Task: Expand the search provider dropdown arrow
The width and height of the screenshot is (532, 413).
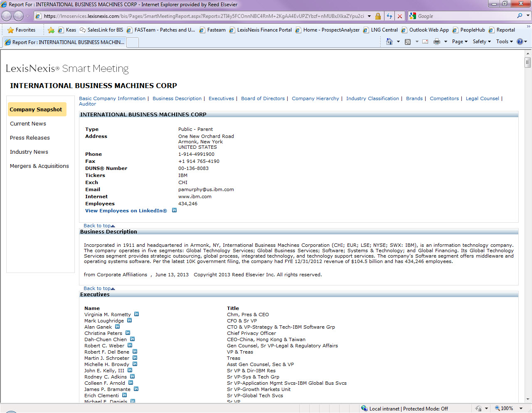Action: pos(528,16)
